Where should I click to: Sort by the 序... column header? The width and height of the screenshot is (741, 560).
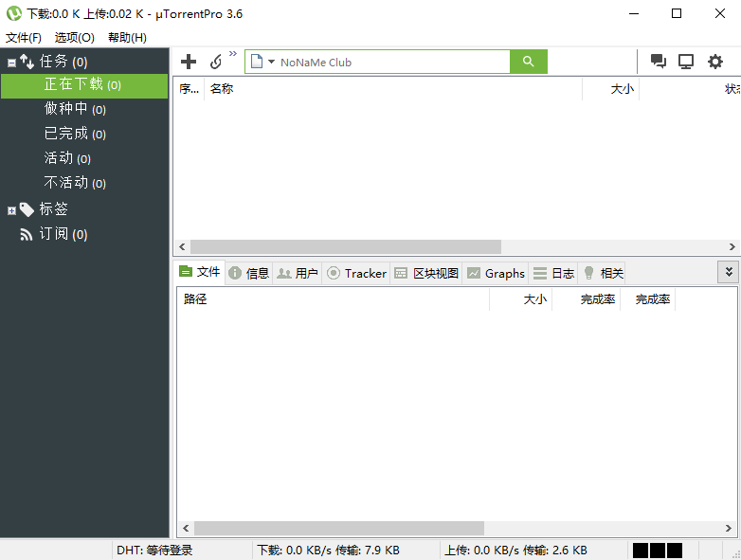(189, 89)
